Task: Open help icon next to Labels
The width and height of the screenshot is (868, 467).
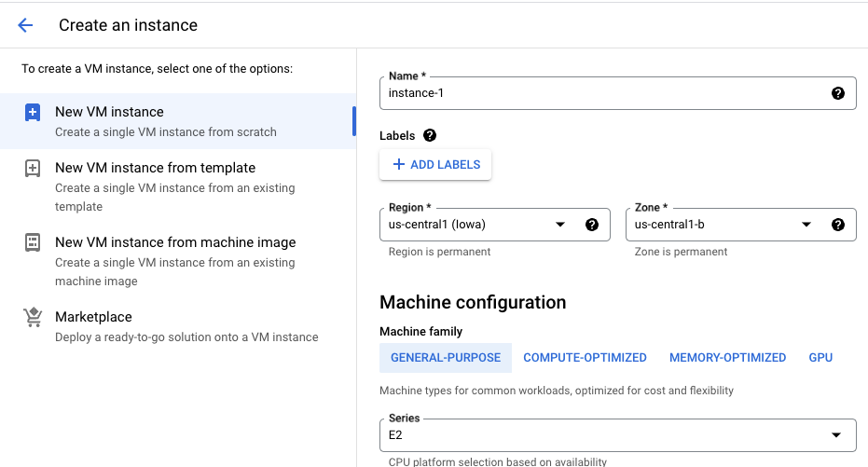Action: coord(430,135)
